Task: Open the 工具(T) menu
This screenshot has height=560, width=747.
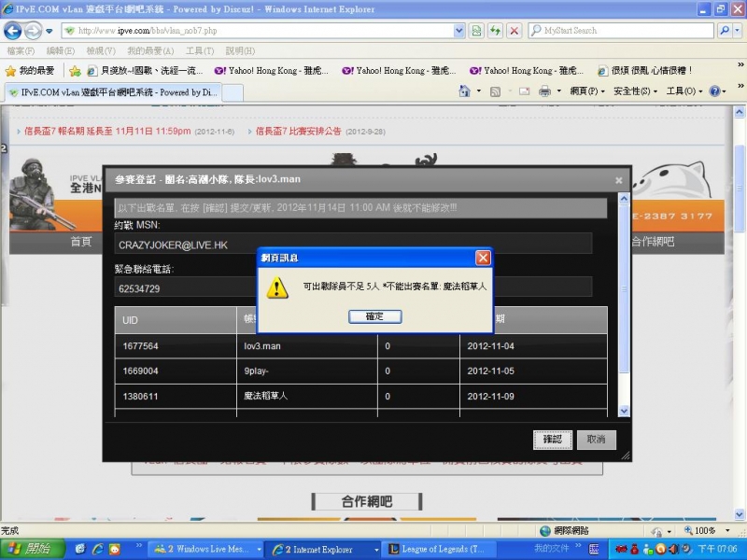Action: 200,50
